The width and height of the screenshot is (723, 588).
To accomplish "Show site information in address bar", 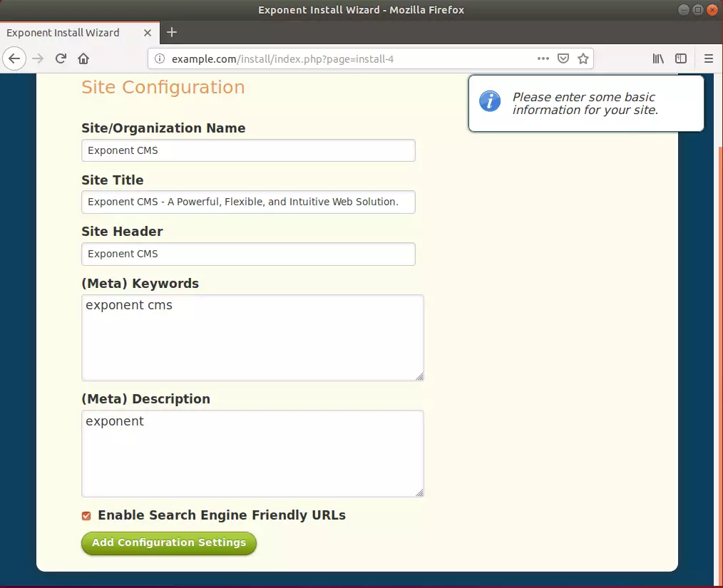I will pyautogui.click(x=160, y=58).
